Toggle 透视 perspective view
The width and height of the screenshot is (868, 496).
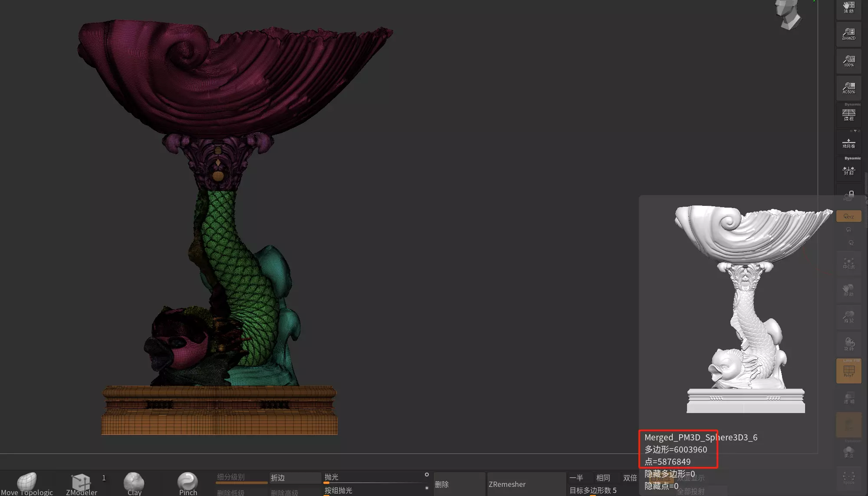click(848, 115)
